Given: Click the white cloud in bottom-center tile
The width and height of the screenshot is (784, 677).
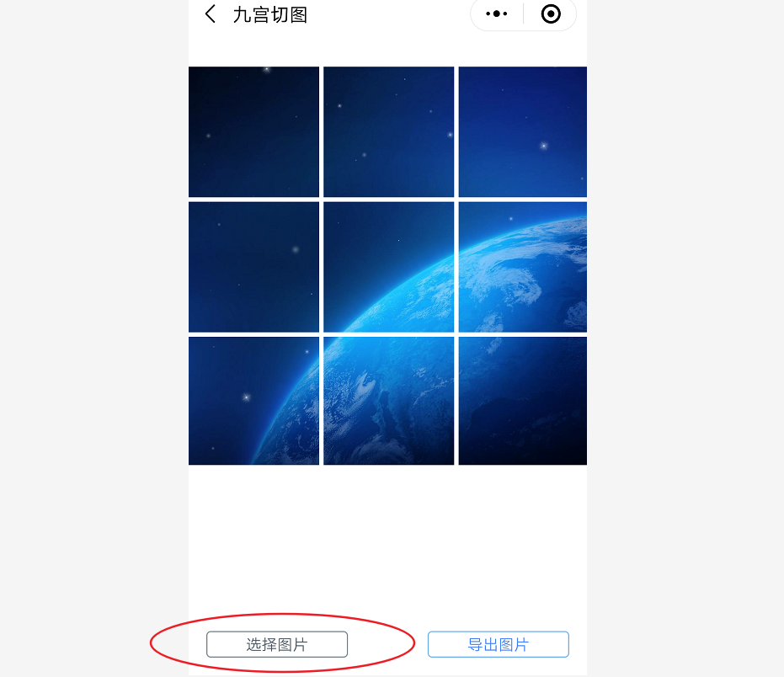Looking at the screenshot, I should click(x=365, y=384).
